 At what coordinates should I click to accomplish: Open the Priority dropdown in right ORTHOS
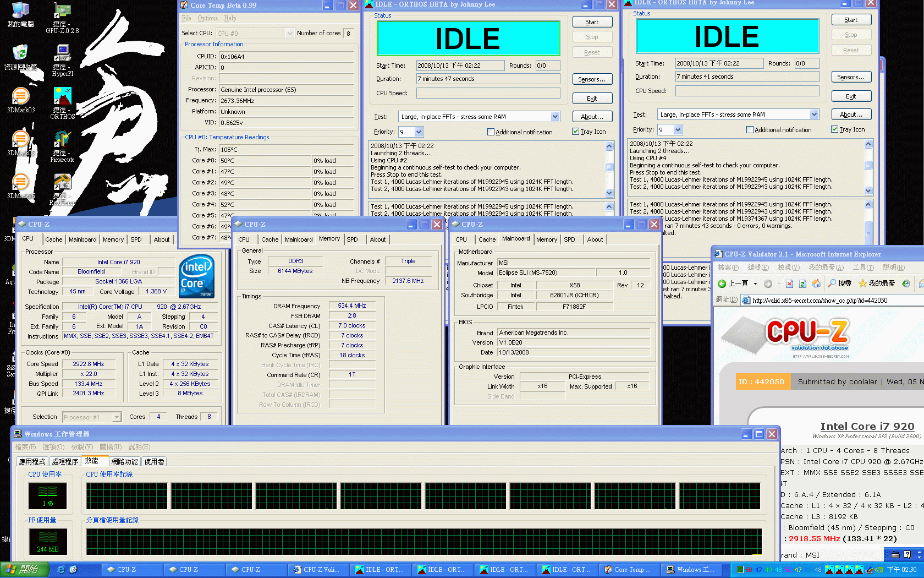pyautogui.click(x=678, y=130)
